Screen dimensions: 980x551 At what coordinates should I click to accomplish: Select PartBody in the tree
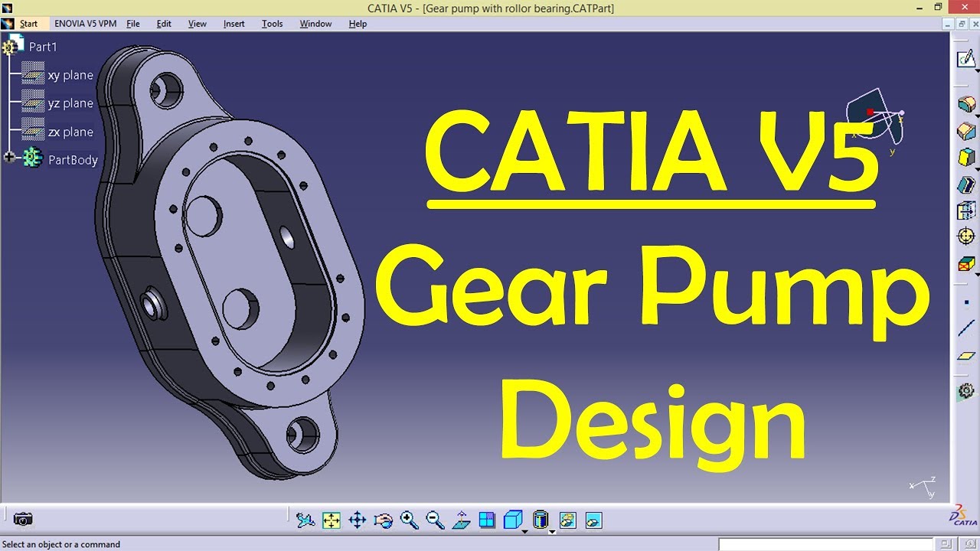73,160
